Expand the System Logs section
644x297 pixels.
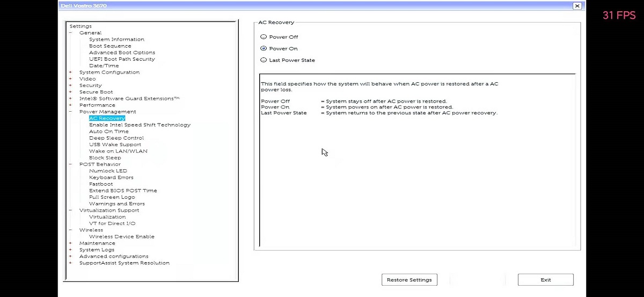[70, 250]
